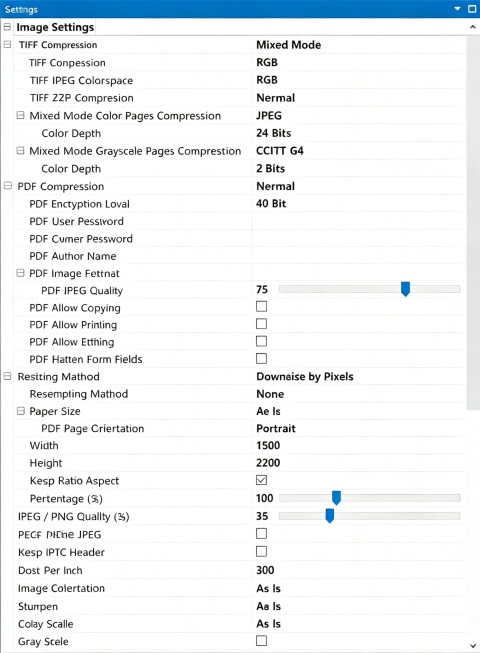Image resolution: width=480 pixels, height=653 pixels.
Task: Collapse the PDF Image Format node
Action: (20, 273)
